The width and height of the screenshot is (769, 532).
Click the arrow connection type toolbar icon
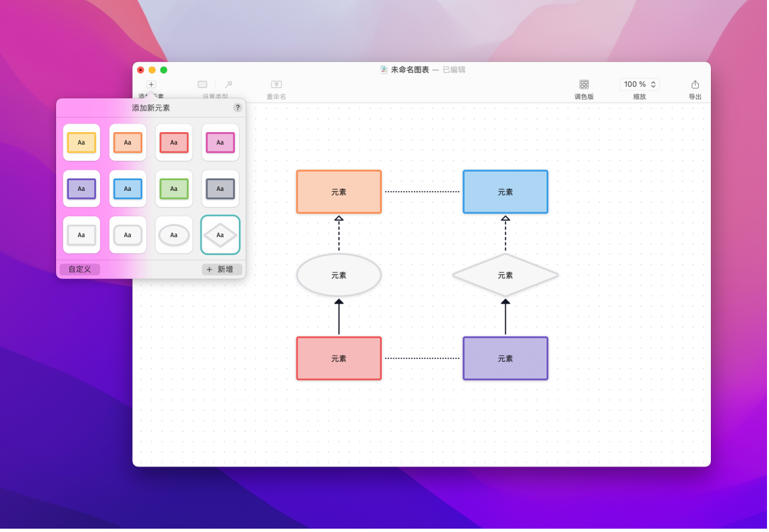(x=228, y=84)
